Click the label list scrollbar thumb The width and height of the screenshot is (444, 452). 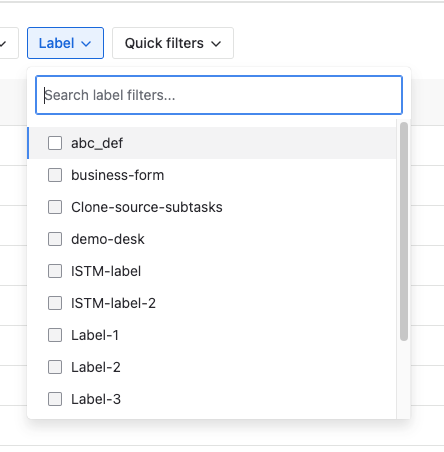pyautogui.click(x=404, y=231)
